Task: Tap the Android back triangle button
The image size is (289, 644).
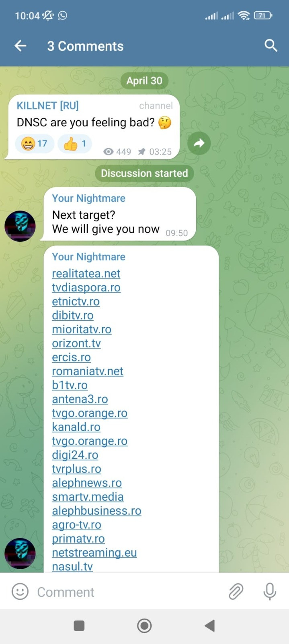Action: coord(209,626)
